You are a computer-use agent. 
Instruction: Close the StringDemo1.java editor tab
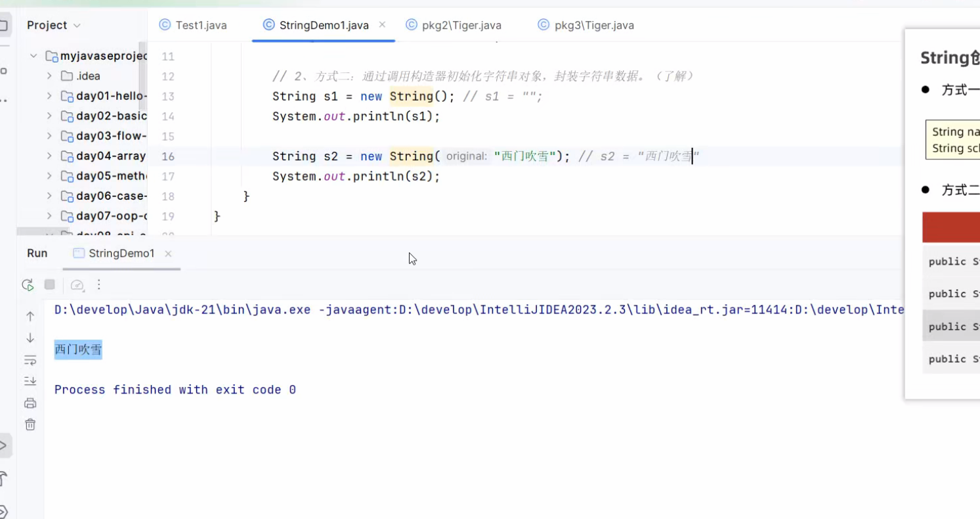(x=382, y=24)
